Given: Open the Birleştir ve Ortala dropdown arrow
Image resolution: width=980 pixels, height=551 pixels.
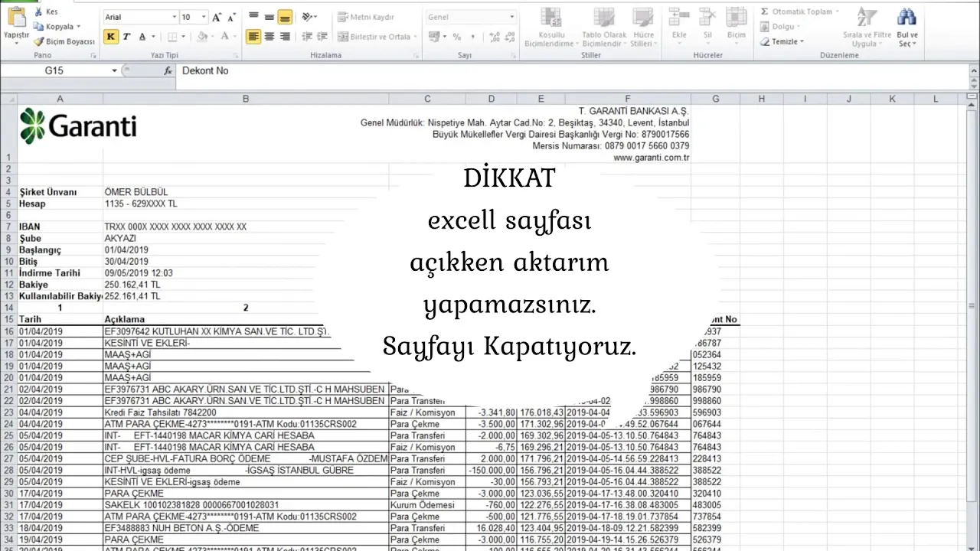Looking at the screenshot, I should point(416,36).
